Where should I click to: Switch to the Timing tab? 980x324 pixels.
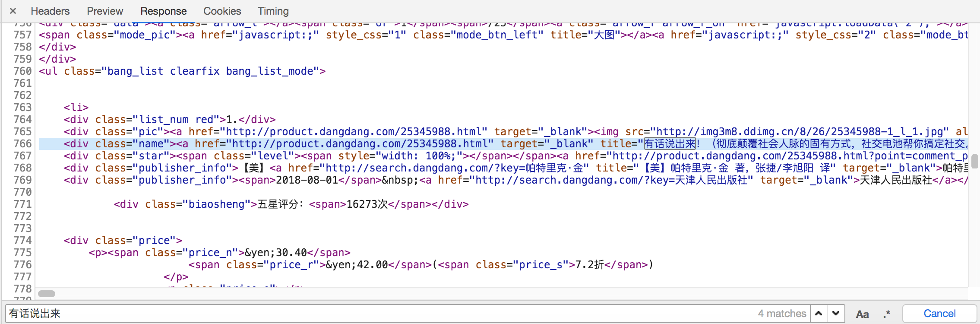[273, 11]
